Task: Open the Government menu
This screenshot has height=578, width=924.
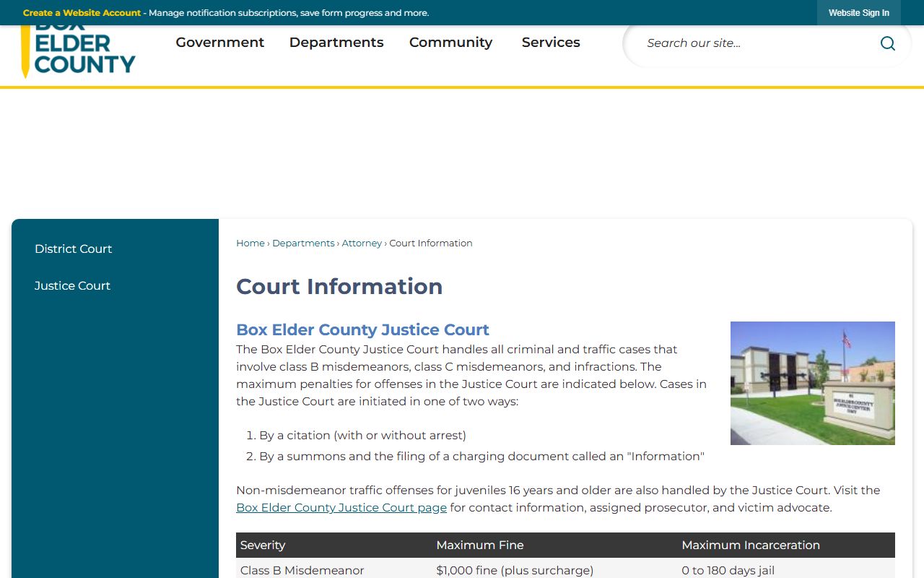Action: 220,43
